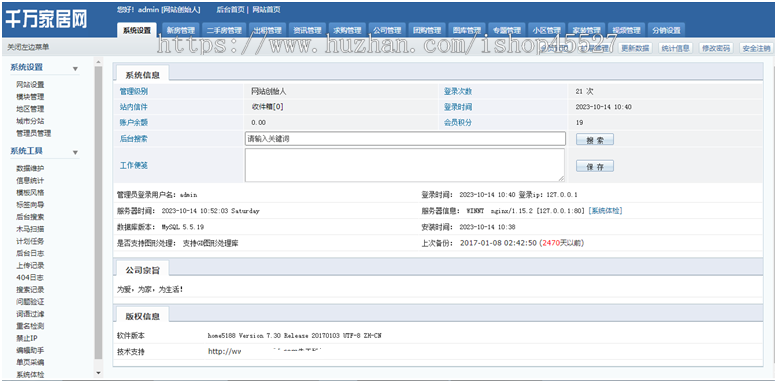Viewport: 777px width, 383px height.
Task: Open 编辑助手 in the sidebar
Action: coord(30,350)
